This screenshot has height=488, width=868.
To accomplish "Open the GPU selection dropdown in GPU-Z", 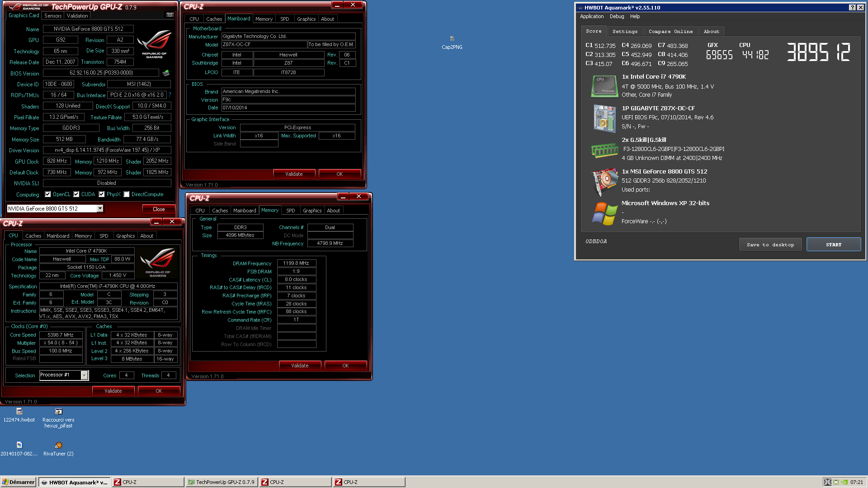I will click(x=100, y=209).
